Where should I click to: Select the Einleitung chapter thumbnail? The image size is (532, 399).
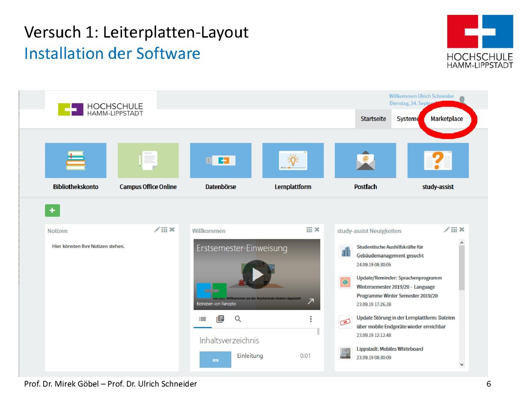pos(215,360)
